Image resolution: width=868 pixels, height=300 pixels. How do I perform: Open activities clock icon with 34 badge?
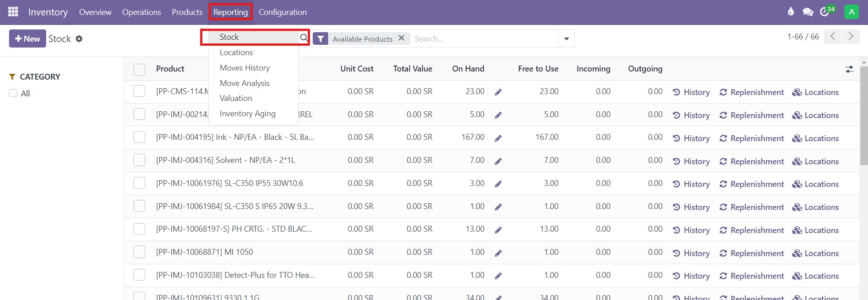point(825,12)
